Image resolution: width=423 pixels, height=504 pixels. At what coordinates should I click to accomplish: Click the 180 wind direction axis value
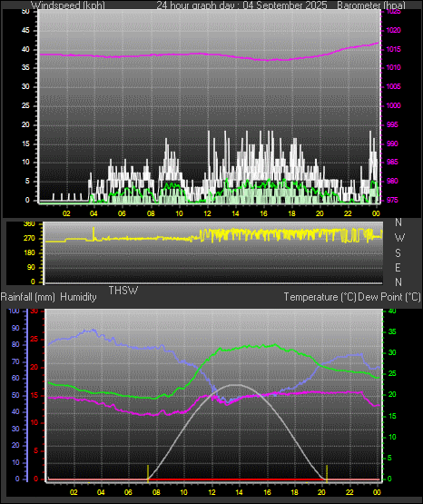(29, 253)
